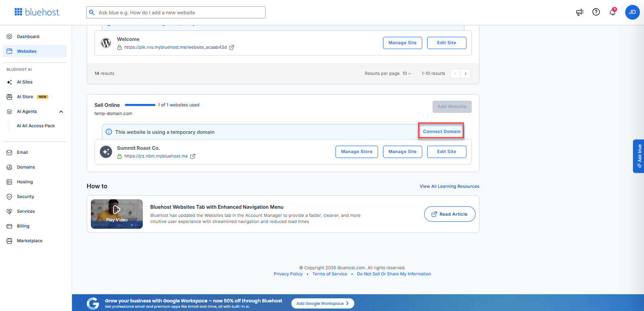Play the how-to video thumbnail
Screen dimensions: 644x311
pos(117,214)
